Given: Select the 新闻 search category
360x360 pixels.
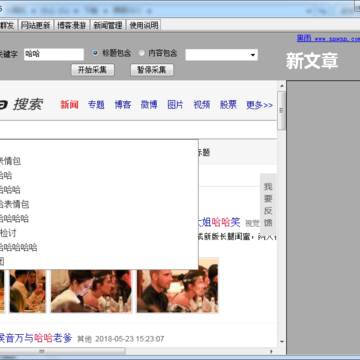Looking at the screenshot, I should [x=69, y=105].
